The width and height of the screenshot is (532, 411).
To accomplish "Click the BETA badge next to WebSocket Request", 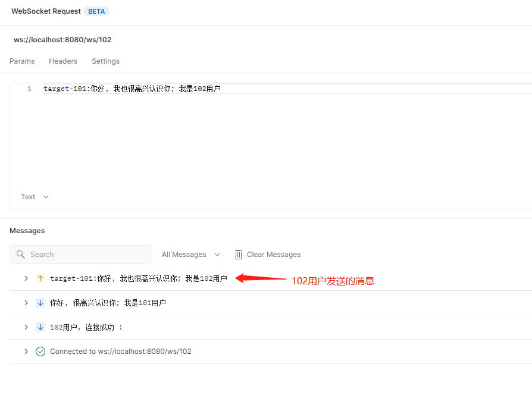I will coord(96,11).
